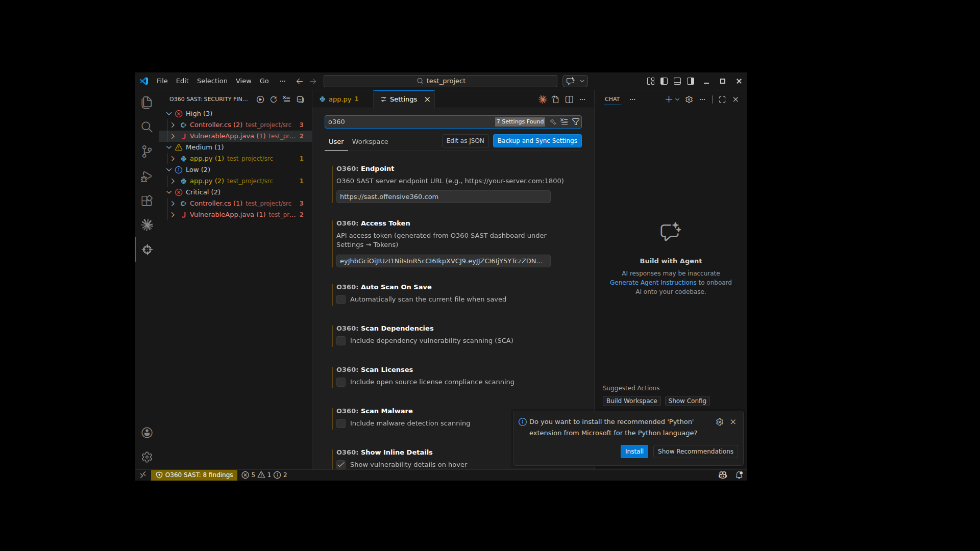
Task: Enable Auto Scan On Save checkbox
Action: click(340, 299)
